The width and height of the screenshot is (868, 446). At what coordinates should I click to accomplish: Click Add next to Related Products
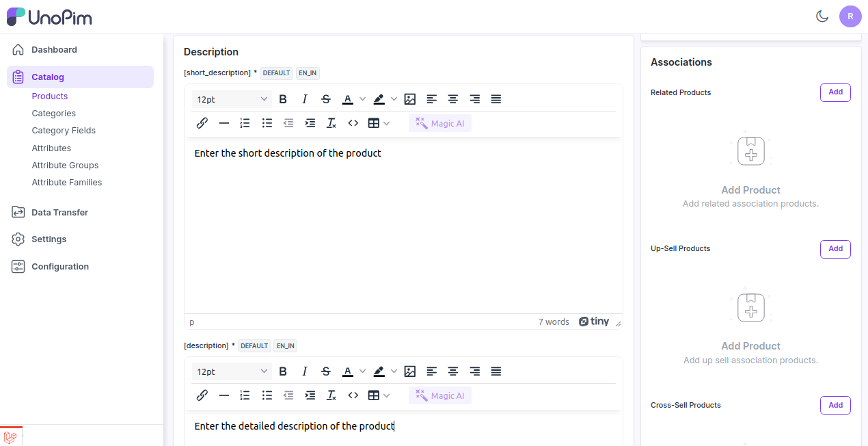(835, 92)
